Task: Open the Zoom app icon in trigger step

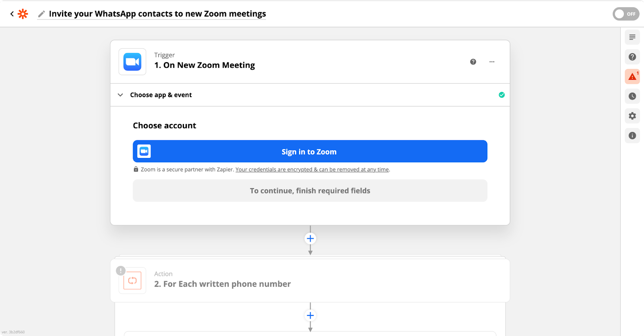Action: [132, 62]
